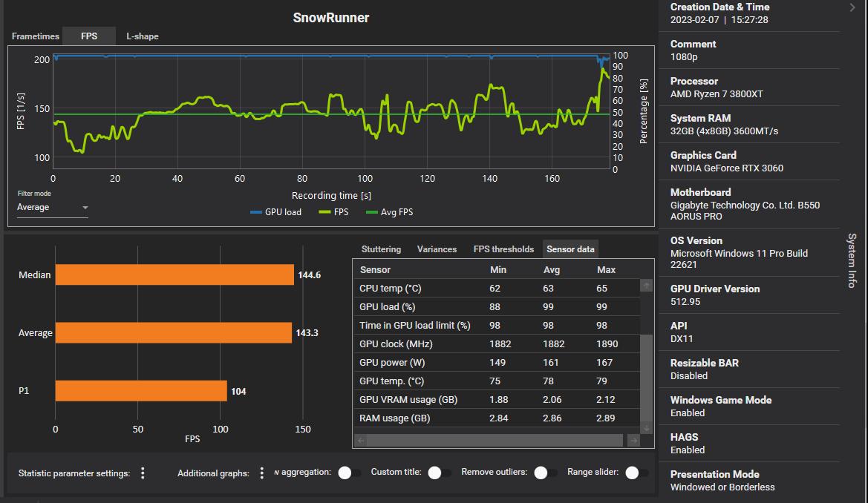Image resolution: width=868 pixels, height=503 pixels.
Task: Click sensor table scroll down arrow
Action: [646, 428]
